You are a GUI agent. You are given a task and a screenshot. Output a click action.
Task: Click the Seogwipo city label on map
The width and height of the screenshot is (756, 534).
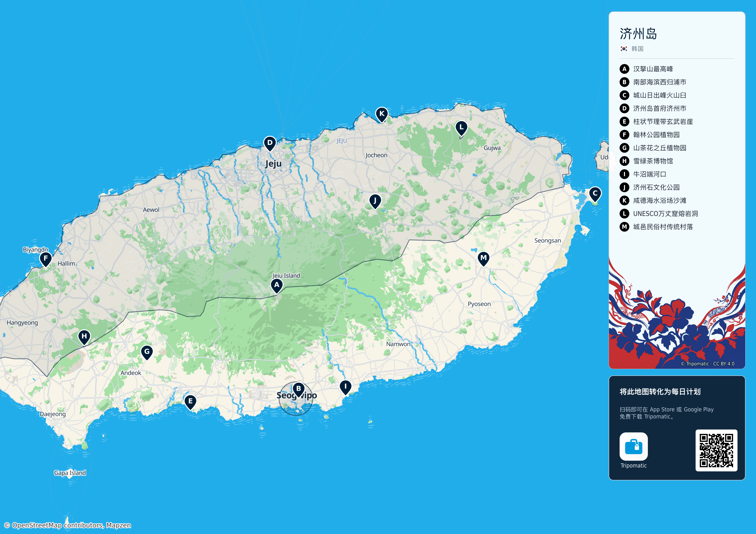297,395
